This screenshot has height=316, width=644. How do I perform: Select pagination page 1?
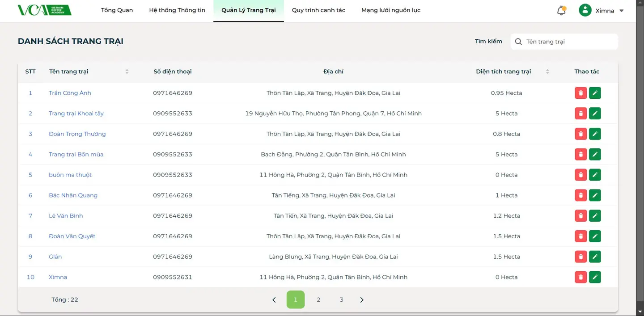[296, 299]
